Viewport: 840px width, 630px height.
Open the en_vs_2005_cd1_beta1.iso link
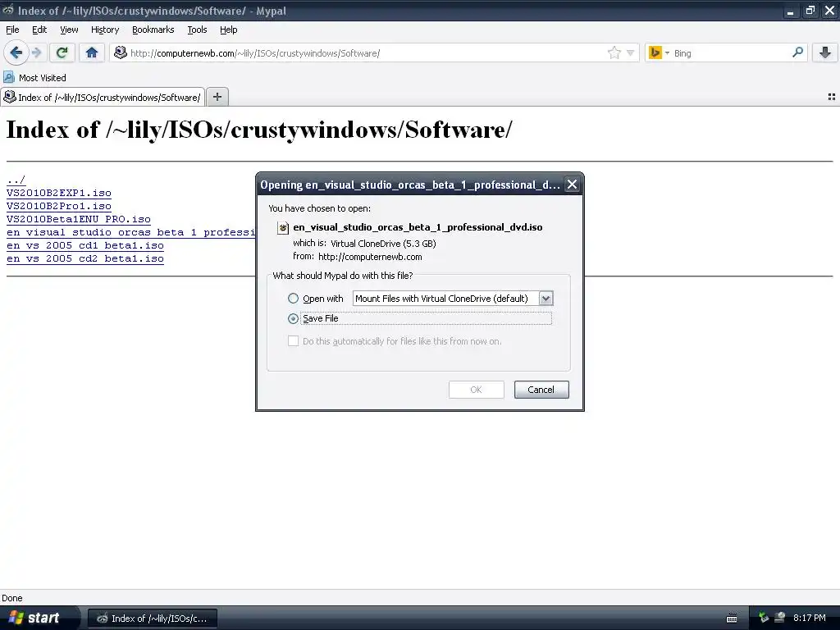pos(85,245)
